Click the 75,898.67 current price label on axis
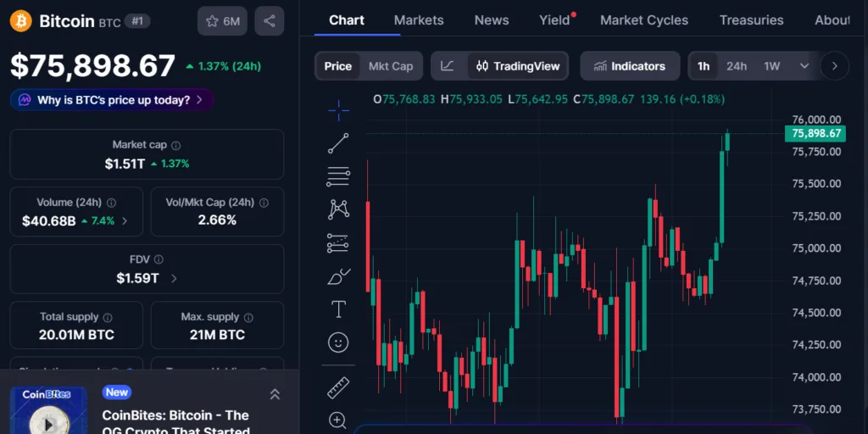 click(x=815, y=133)
